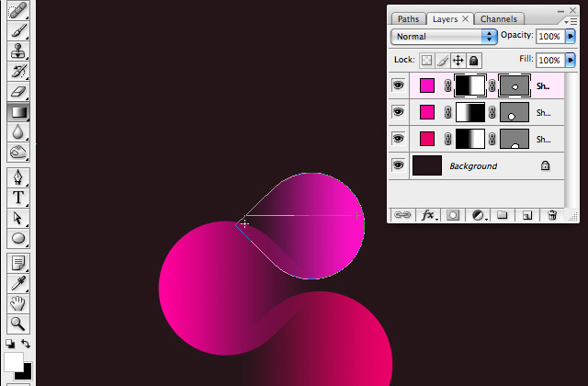This screenshot has height=386, width=588.
Task: Select the Eyedropper tool
Action: (18, 283)
